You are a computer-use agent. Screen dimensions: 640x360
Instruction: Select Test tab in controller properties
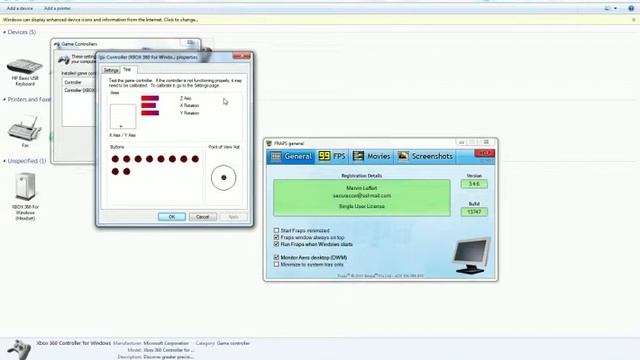point(127,70)
